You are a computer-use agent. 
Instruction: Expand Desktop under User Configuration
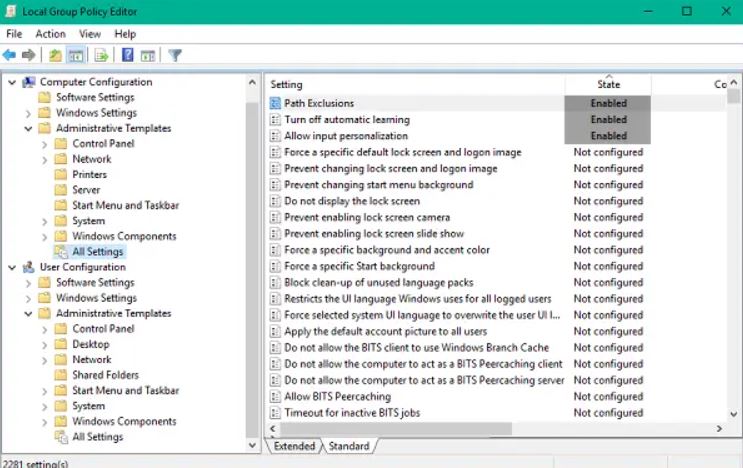tap(45, 345)
